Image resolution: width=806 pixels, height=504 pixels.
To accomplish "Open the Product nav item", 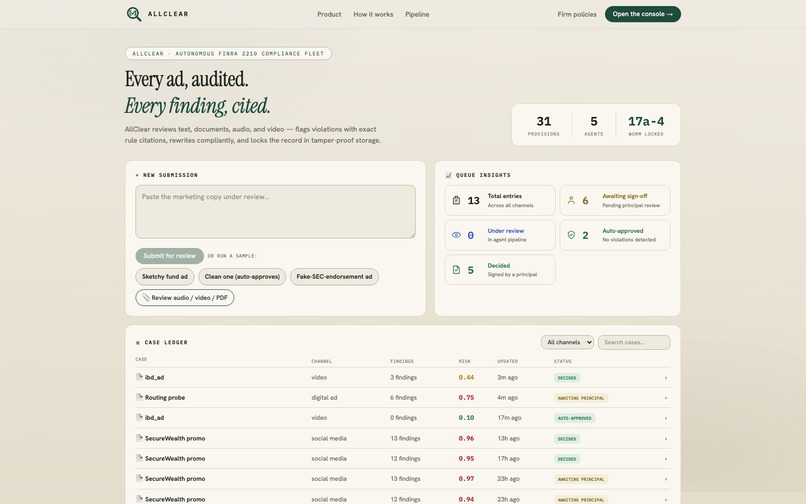I will (329, 14).
